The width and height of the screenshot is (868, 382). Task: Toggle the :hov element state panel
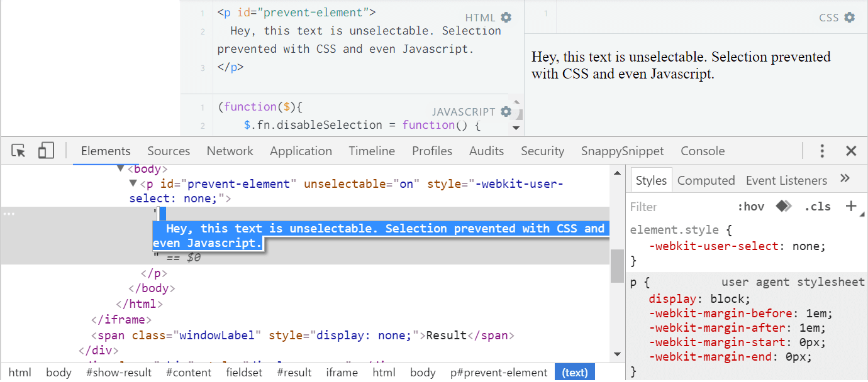tap(750, 206)
